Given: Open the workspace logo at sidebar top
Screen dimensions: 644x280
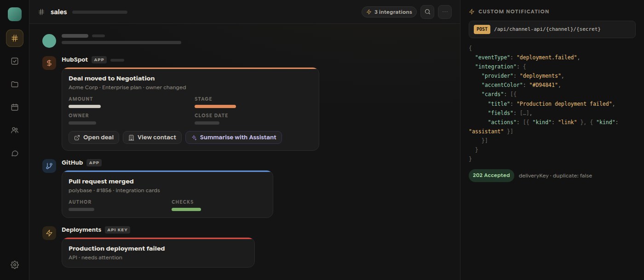Looking at the screenshot, I should point(15,14).
